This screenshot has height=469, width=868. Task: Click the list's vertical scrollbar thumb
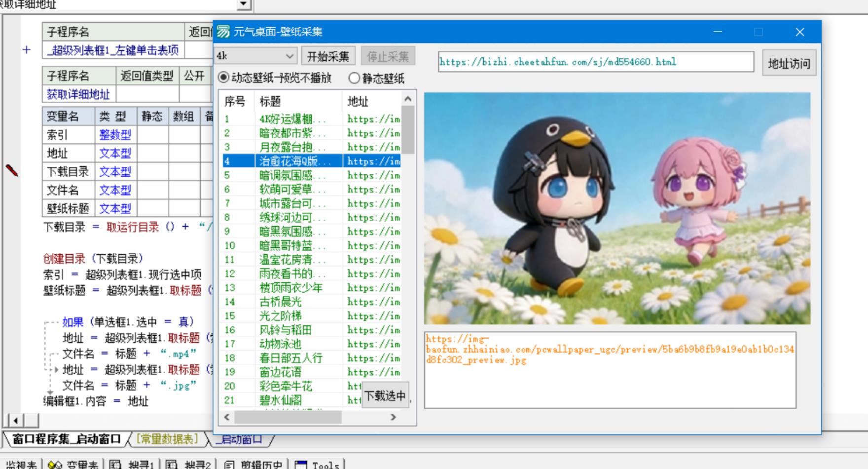point(408,129)
